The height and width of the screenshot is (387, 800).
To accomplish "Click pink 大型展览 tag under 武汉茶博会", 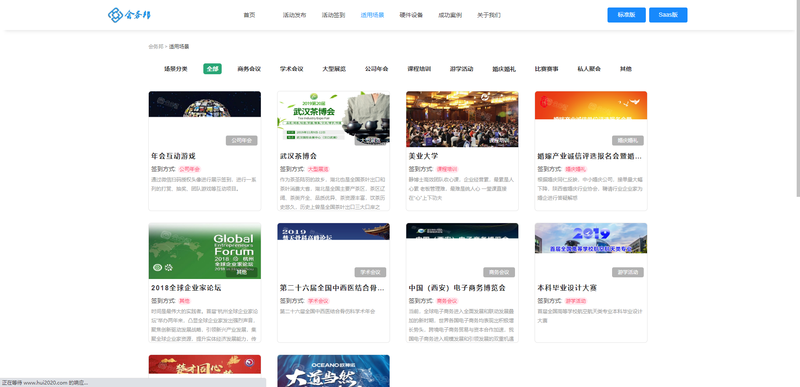I will click(318, 169).
